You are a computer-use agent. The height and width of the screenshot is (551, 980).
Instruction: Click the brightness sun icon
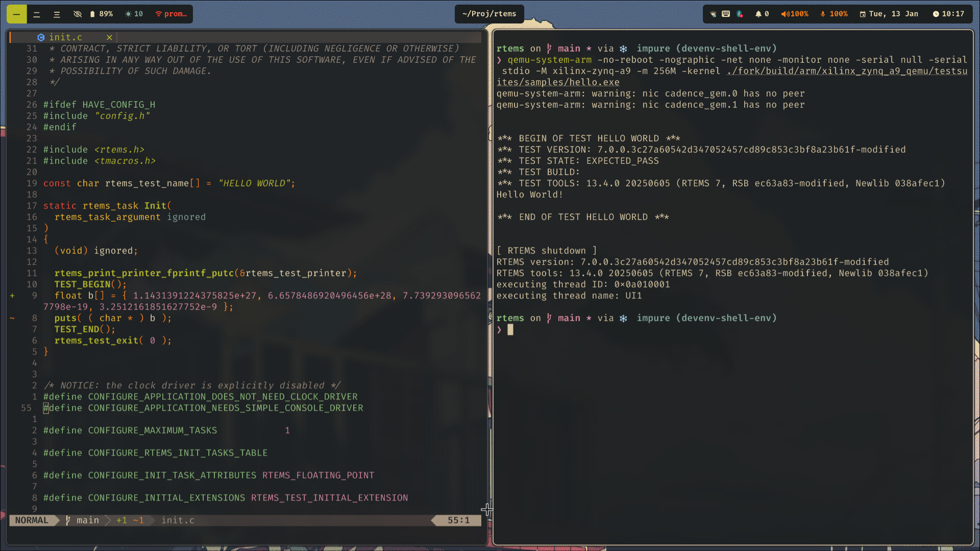pos(128,14)
